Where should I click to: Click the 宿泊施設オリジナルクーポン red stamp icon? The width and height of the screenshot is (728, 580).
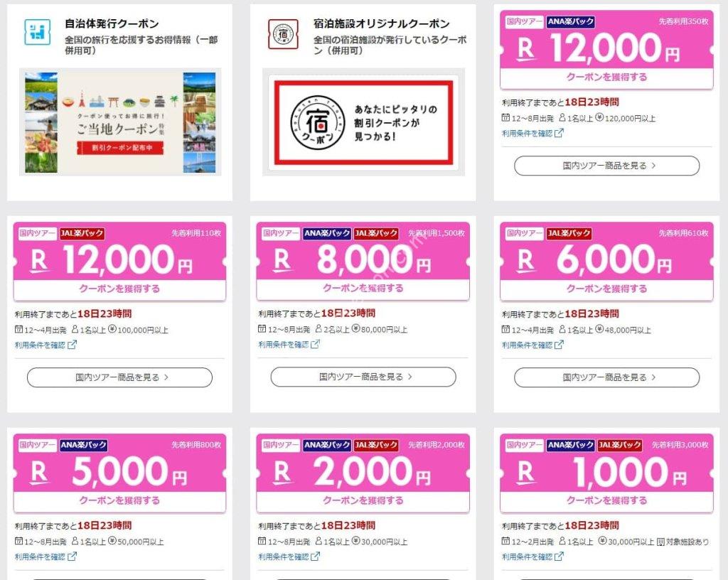[x=283, y=34]
